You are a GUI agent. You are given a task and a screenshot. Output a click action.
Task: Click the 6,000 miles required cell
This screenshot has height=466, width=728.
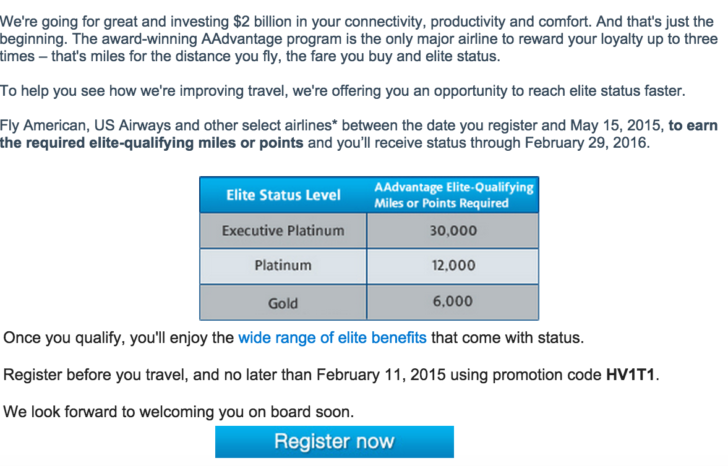453,302
